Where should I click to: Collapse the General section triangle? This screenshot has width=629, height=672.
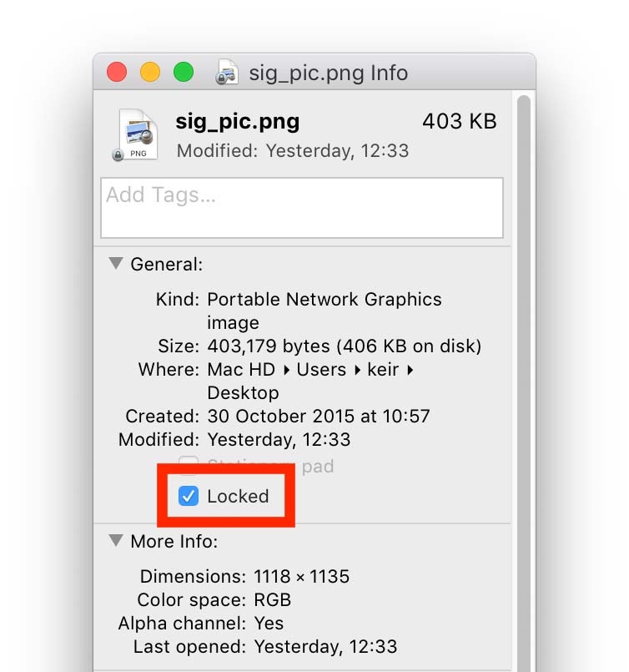click(x=115, y=264)
